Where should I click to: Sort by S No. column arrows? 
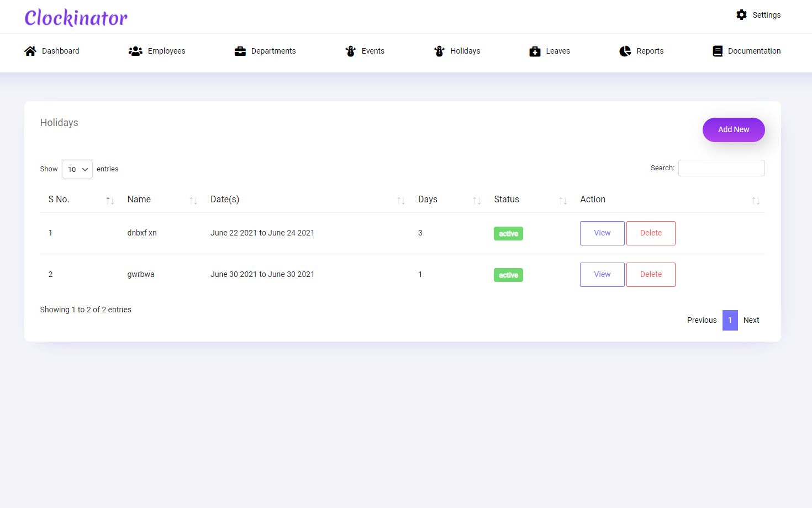click(x=110, y=201)
